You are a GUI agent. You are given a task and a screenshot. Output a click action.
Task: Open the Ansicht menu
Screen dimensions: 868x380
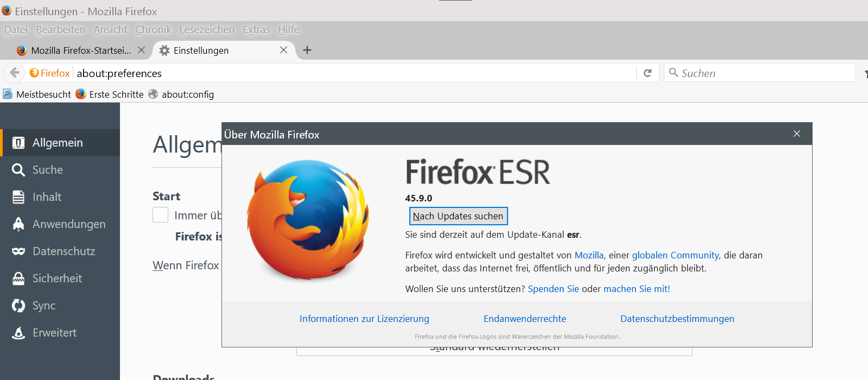(x=110, y=29)
